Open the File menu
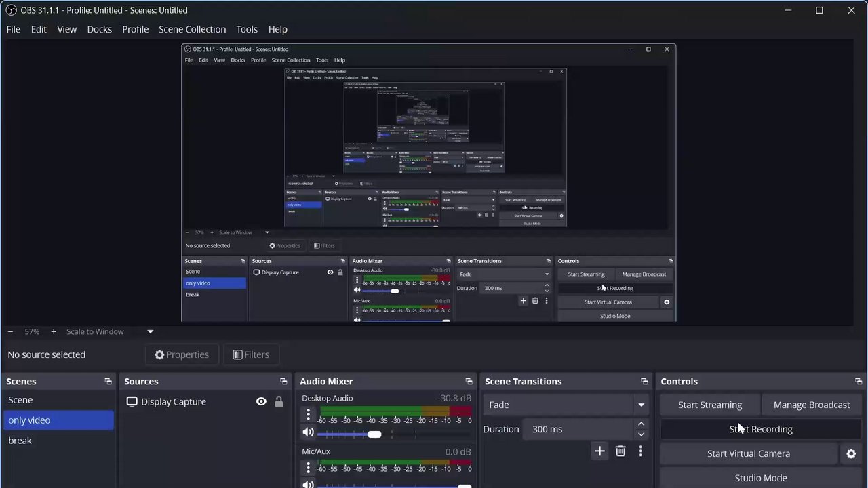The image size is (868, 488). (14, 29)
